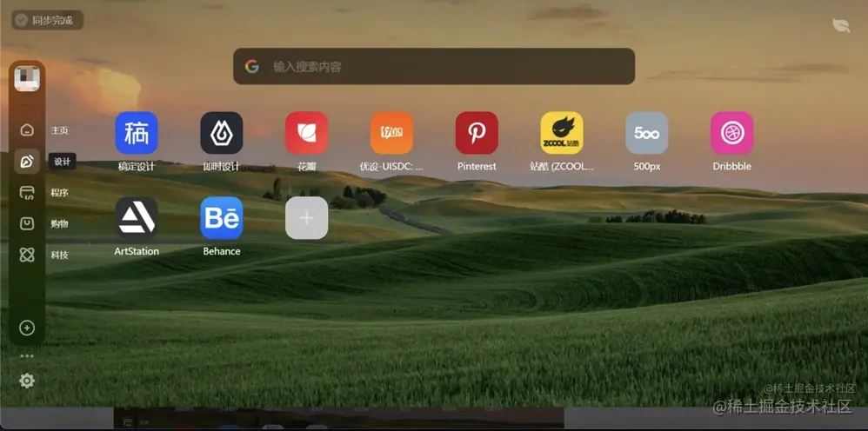Launch the Dribbble shortcut
This screenshot has height=431, width=868.
click(x=731, y=133)
